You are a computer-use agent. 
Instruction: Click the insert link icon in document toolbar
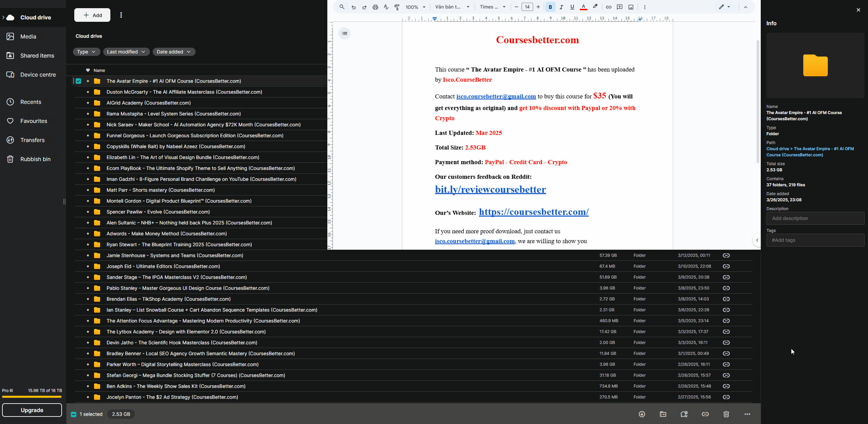(608, 7)
